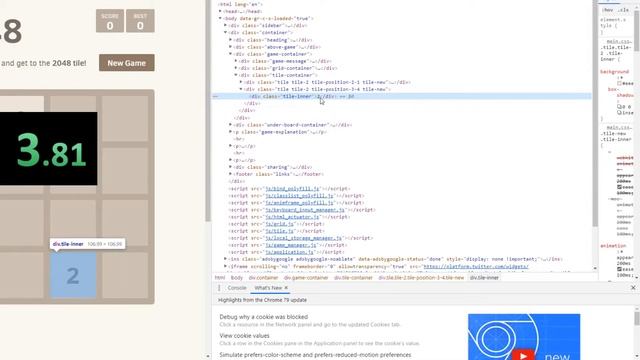Expand the div class sharing node
This screenshot has width=640, height=360.
(231, 167)
